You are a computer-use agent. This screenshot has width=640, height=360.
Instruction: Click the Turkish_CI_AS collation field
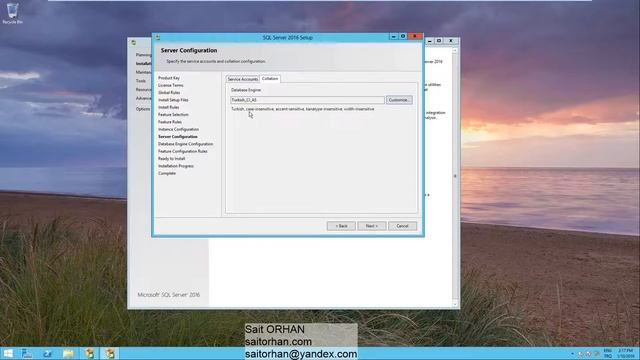click(x=307, y=100)
